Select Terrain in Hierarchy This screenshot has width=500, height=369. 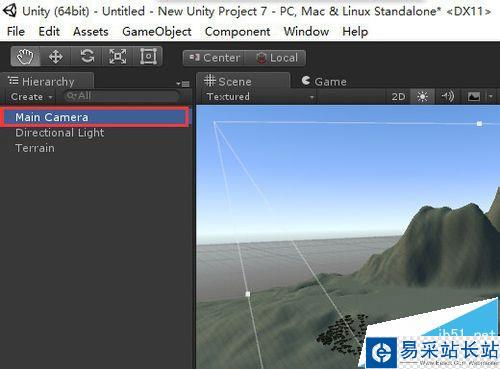95,148
